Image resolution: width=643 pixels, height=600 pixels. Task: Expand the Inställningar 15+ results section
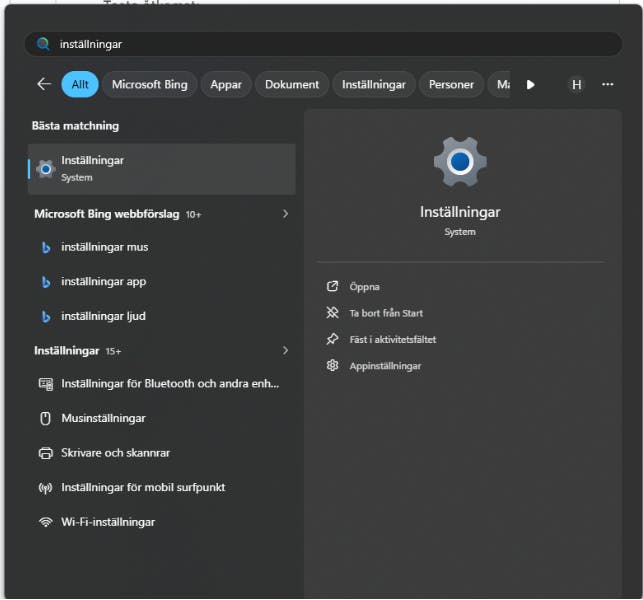(285, 351)
